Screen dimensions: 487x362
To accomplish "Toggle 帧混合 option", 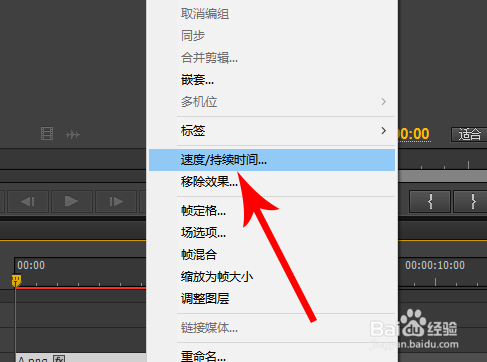I will (x=272, y=255).
